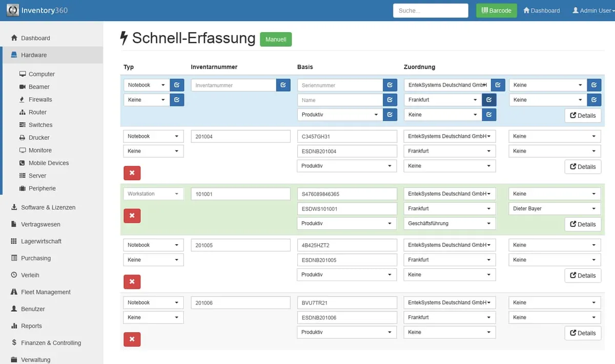Viewport: 615px width, 364px height.
Task: Open Firewalls in the Hardware sidebar
Action: (40, 99)
